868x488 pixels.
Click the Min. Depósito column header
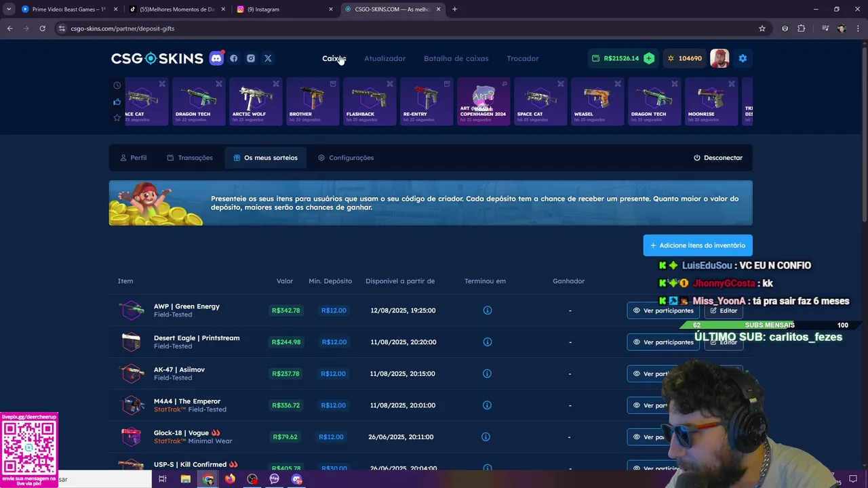click(330, 281)
